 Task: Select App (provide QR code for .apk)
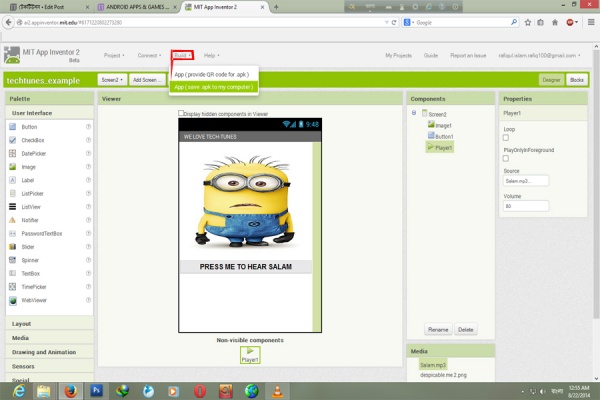pos(214,74)
